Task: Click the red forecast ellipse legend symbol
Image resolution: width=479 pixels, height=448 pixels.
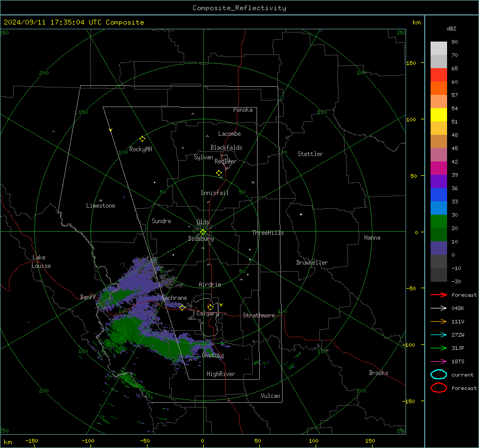Action: tap(439, 388)
